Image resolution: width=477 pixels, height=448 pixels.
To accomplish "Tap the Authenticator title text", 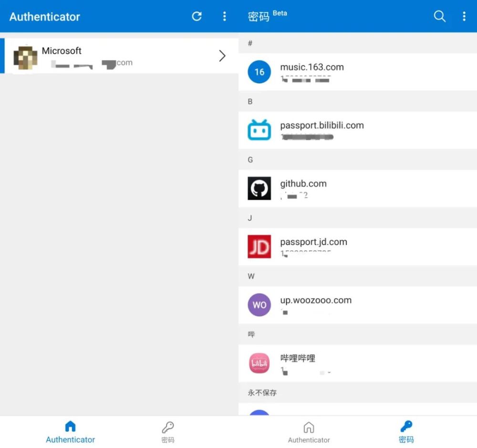I will pos(45,17).
